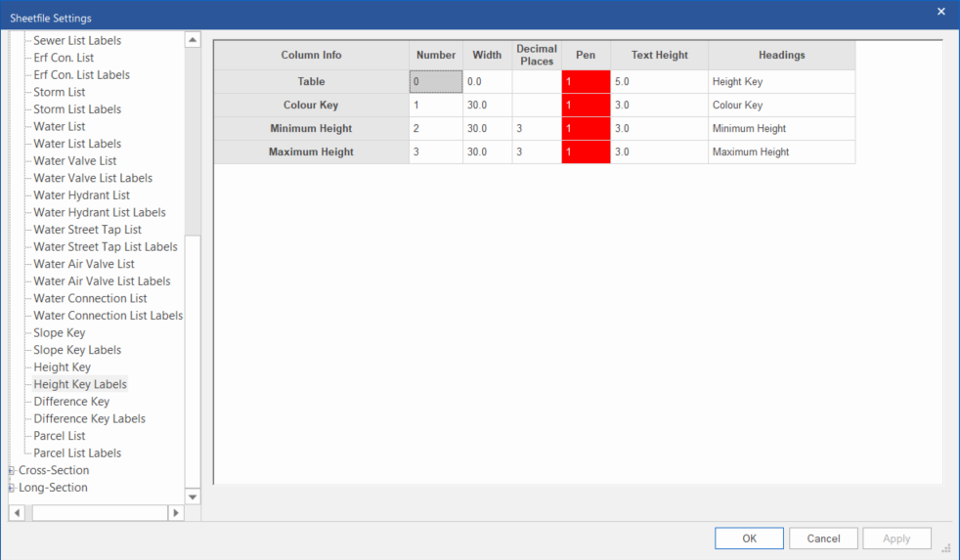Choose Water Valve List in tree
Viewport: 960px width, 560px height.
pos(74,161)
